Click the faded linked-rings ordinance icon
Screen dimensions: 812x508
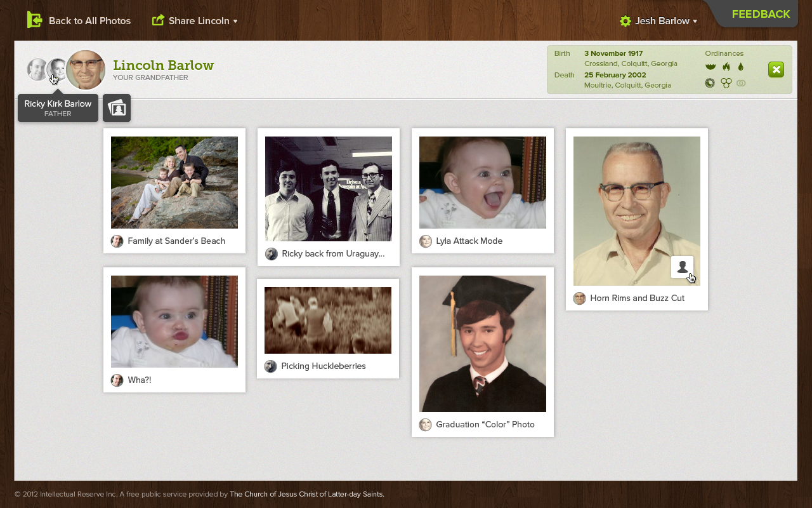pos(741,83)
